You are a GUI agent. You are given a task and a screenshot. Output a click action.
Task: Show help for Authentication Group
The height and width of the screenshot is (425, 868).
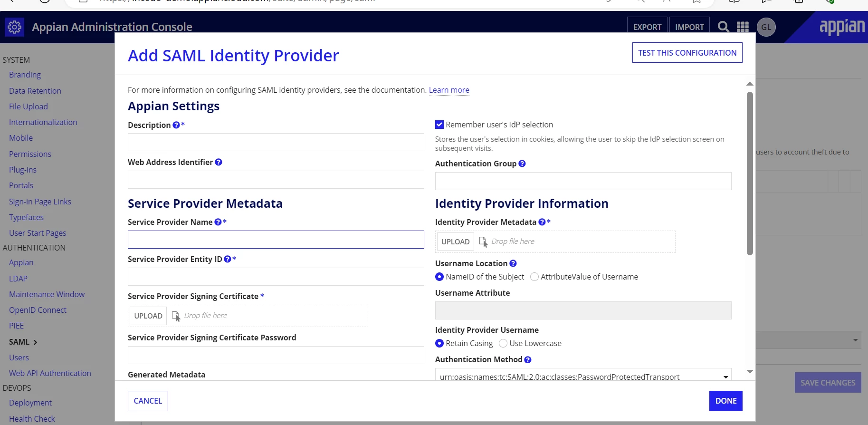click(x=522, y=164)
